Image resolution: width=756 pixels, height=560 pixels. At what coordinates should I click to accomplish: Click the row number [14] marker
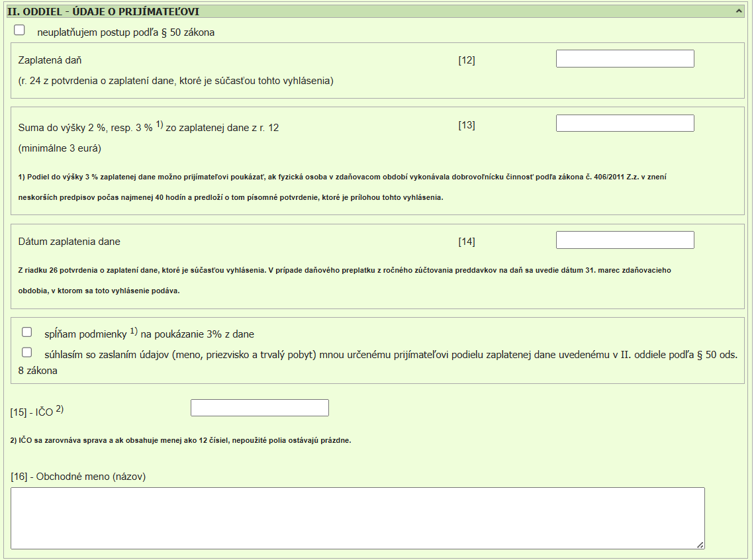[x=466, y=242]
